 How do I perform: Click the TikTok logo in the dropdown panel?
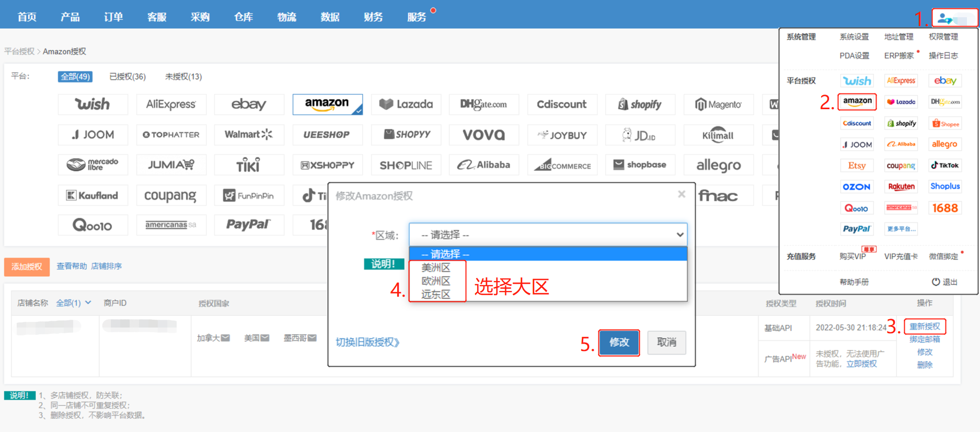point(945,166)
